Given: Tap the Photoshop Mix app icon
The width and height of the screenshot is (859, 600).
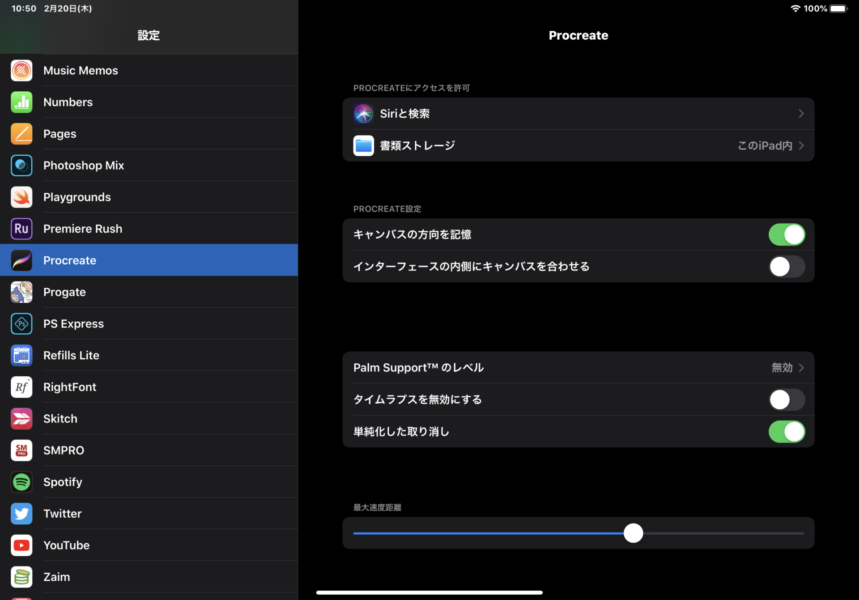Looking at the screenshot, I should coord(21,165).
